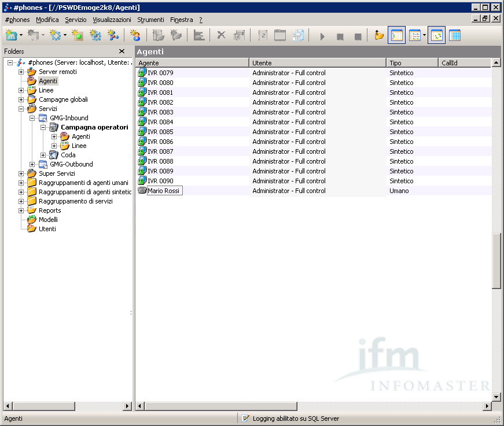Open the Strumenti menu
Image resolution: width=504 pixels, height=426 pixels.
click(x=150, y=20)
